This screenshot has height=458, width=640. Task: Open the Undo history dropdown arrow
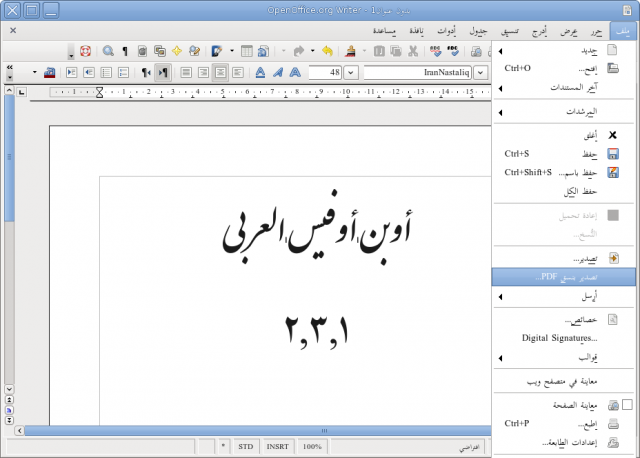coord(313,51)
